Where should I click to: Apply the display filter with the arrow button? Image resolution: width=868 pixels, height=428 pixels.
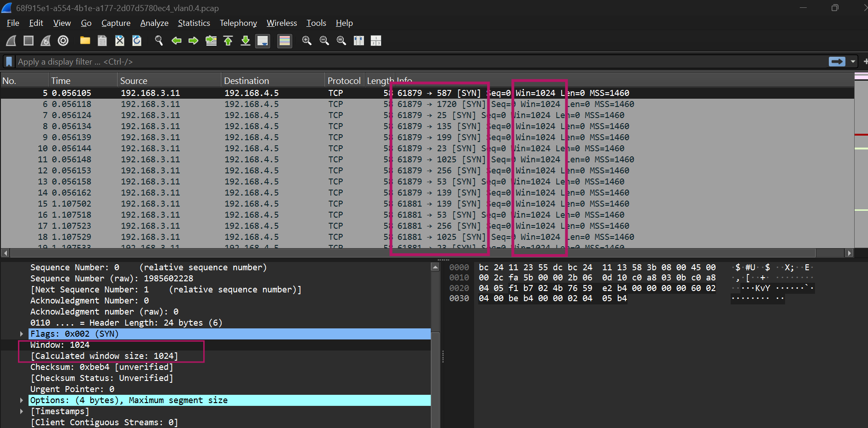click(837, 62)
